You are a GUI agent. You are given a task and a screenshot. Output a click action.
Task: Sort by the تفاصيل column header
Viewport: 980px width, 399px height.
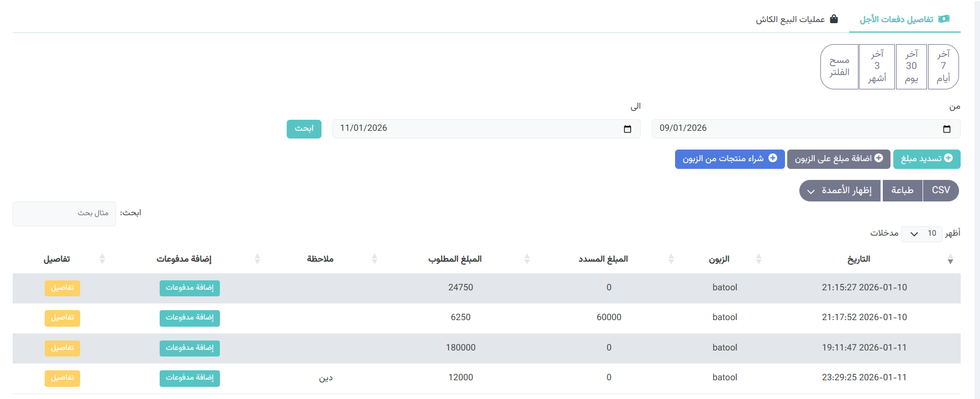coord(57,259)
